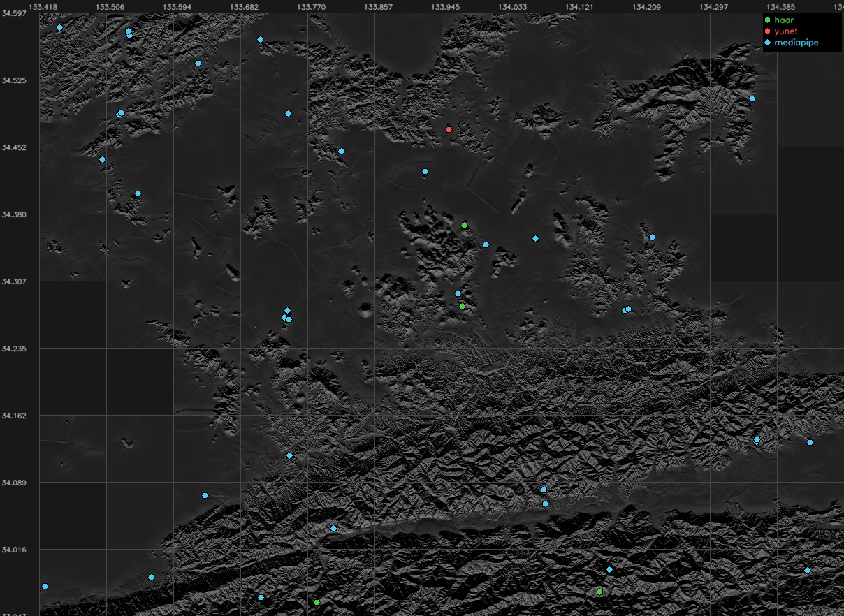This screenshot has width=844, height=616.
Task: Pick the haar point just below 34.380 gridline
Action: [464, 225]
